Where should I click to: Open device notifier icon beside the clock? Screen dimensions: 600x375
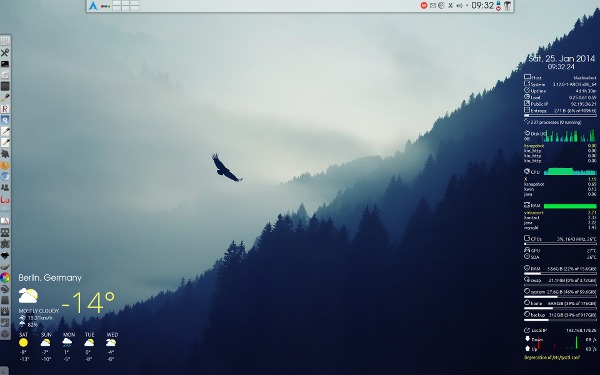coord(498,6)
